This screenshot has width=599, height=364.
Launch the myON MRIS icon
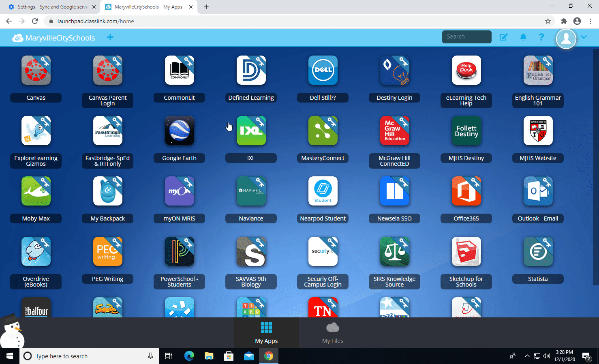click(x=180, y=191)
